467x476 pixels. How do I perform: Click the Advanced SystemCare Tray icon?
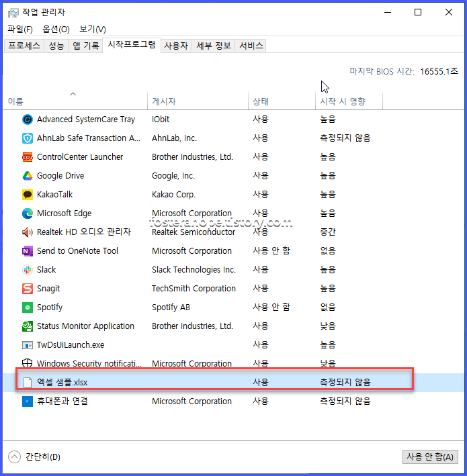[28, 120]
